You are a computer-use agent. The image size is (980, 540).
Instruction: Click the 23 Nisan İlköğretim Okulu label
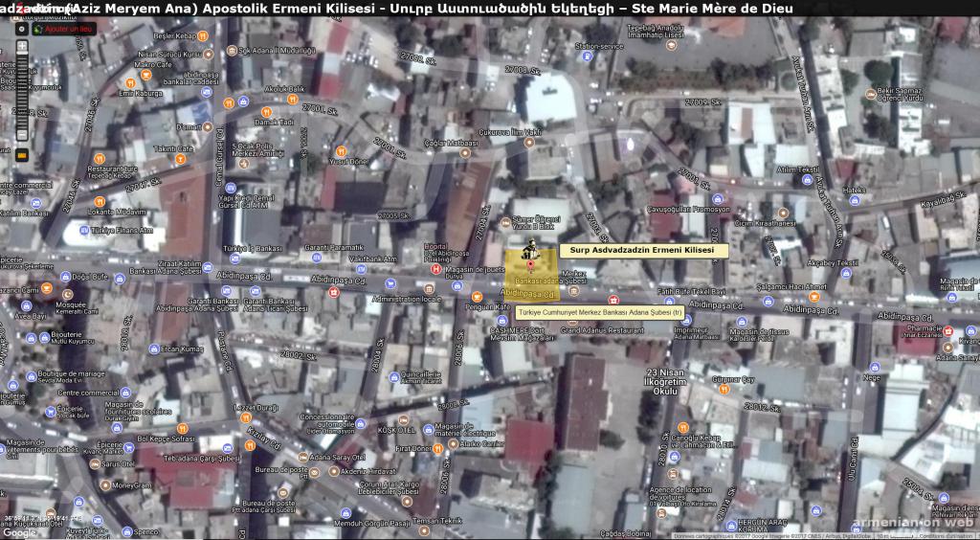pos(665,381)
